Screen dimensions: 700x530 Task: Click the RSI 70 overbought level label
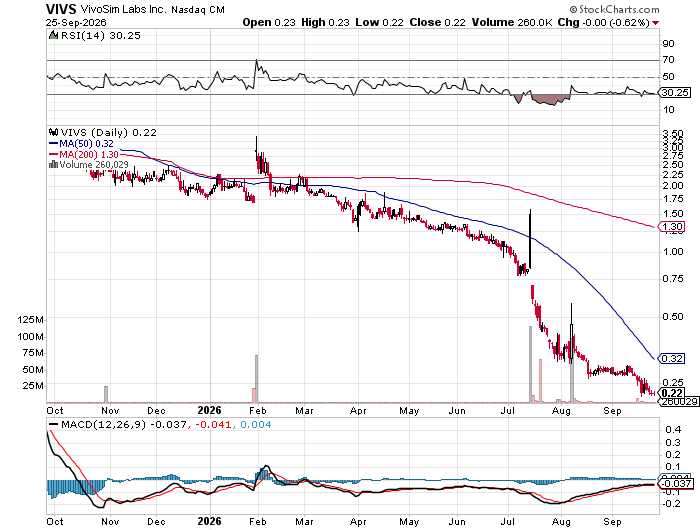click(x=668, y=59)
